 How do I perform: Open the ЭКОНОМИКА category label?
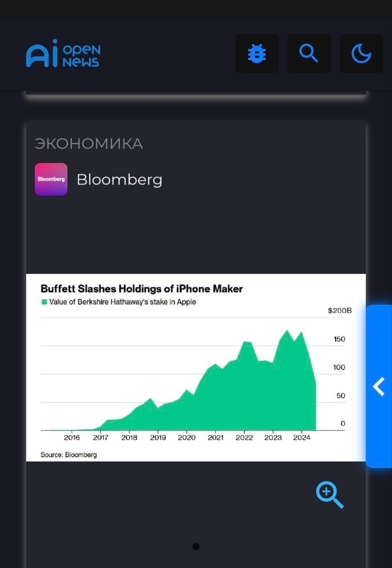[x=89, y=144]
